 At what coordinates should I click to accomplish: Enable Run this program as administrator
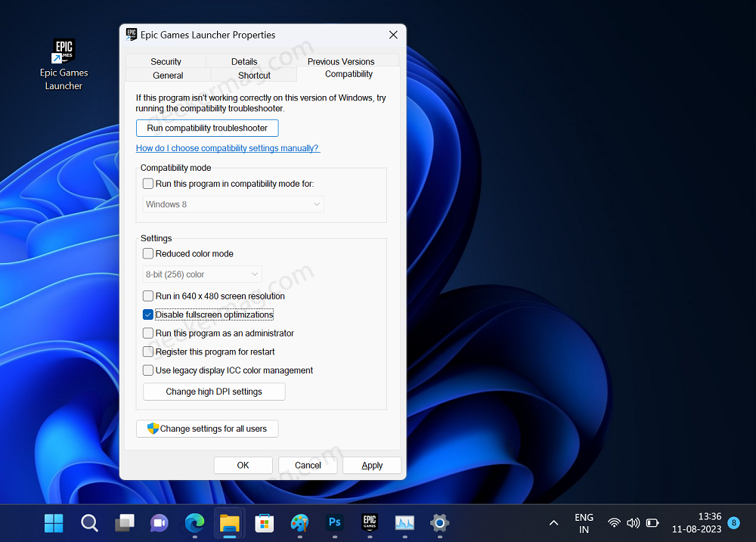[x=148, y=333]
